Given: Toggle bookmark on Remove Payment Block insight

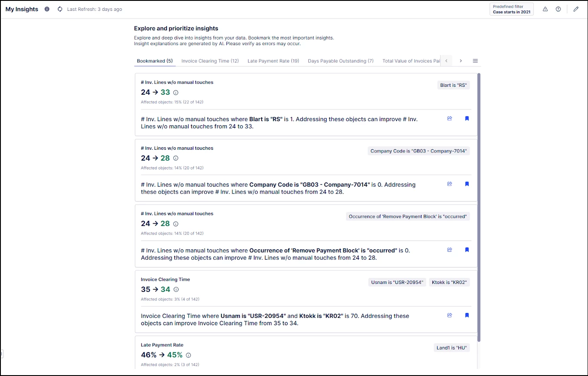Looking at the screenshot, I should tap(467, 250).
